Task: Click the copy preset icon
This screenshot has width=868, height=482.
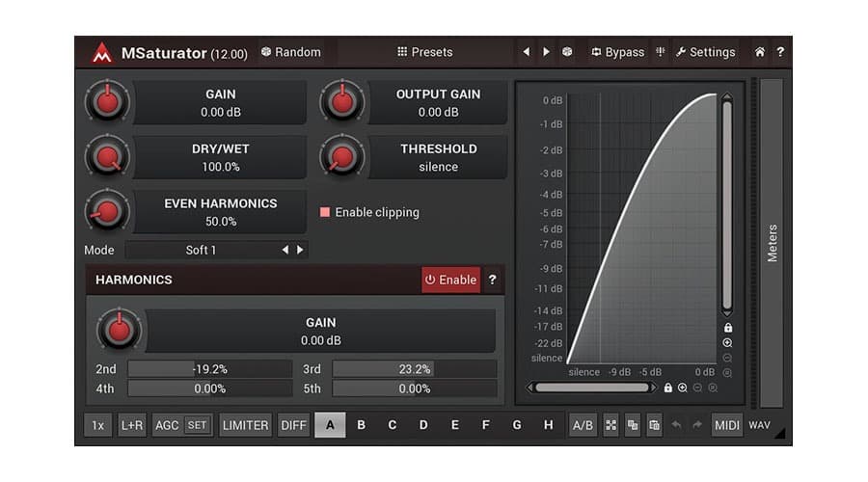Action: 632,425
